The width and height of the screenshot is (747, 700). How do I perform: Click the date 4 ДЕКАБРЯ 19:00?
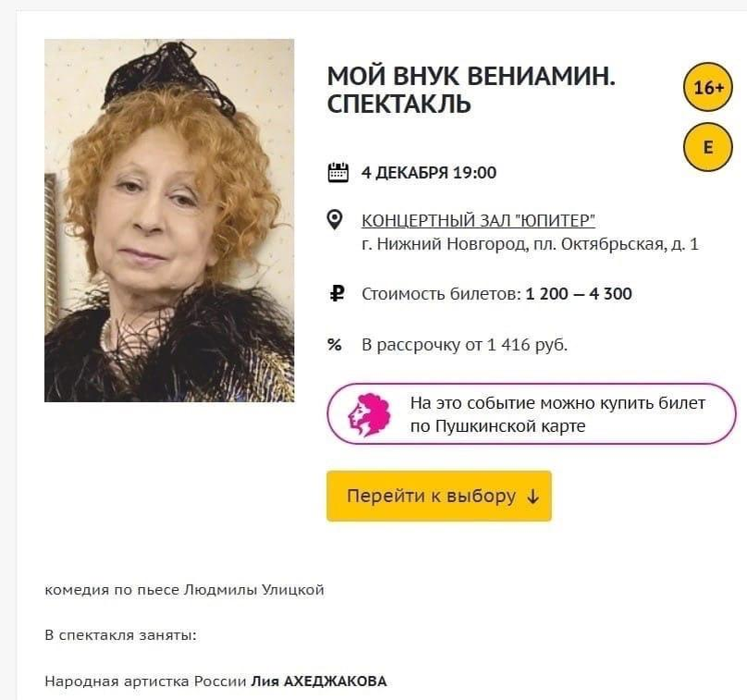tap(427, 172)
